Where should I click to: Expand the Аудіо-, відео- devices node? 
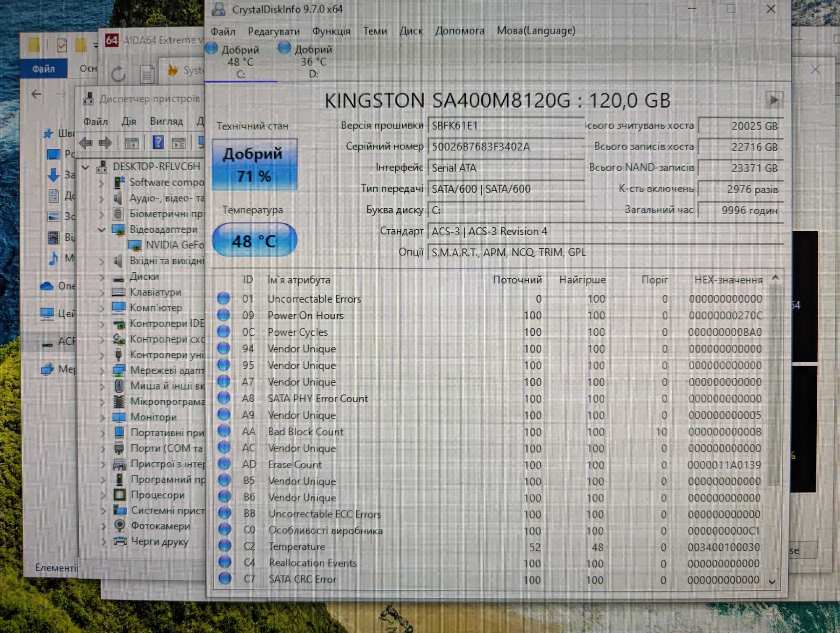point(102,199)
